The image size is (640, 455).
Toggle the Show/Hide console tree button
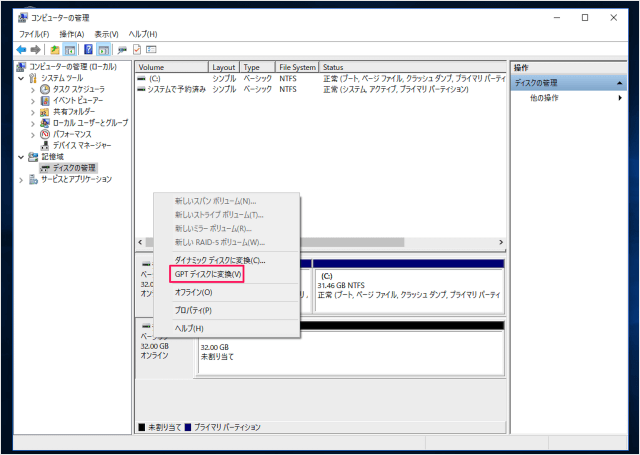pos(70,50)
